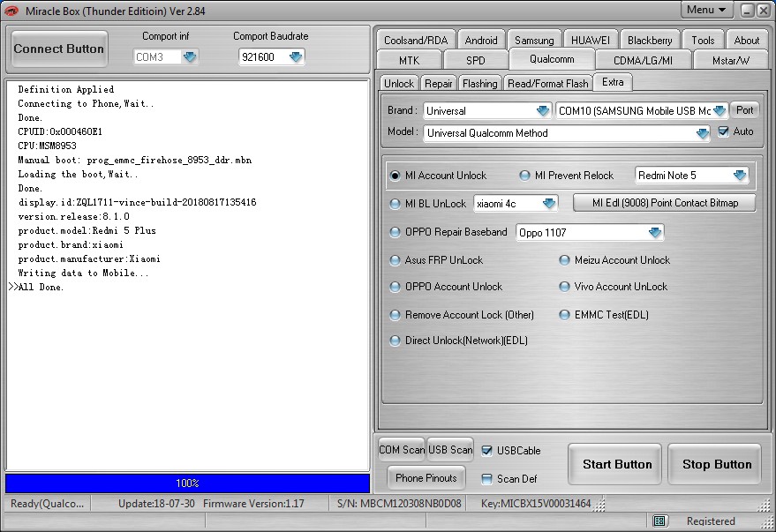Select Remove Account Lock (Other) option
The width and height of the screenshot is (776, 532).
[x=395, y=315]
